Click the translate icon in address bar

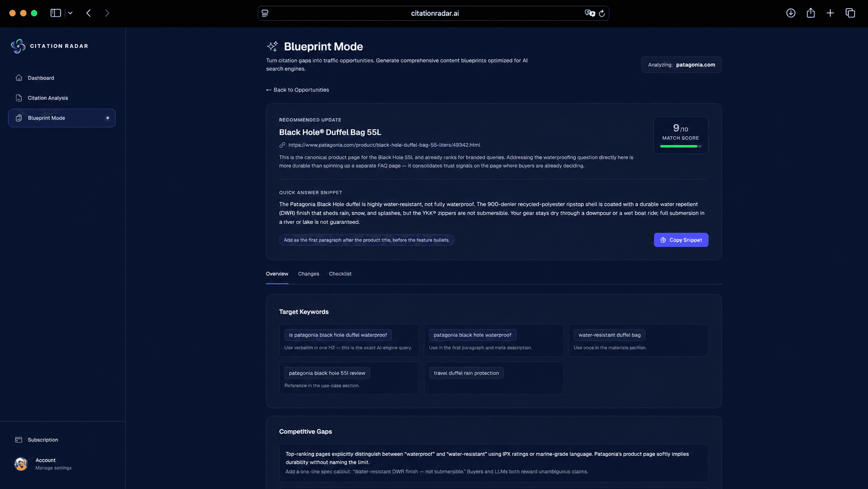(x=590, y=13)
